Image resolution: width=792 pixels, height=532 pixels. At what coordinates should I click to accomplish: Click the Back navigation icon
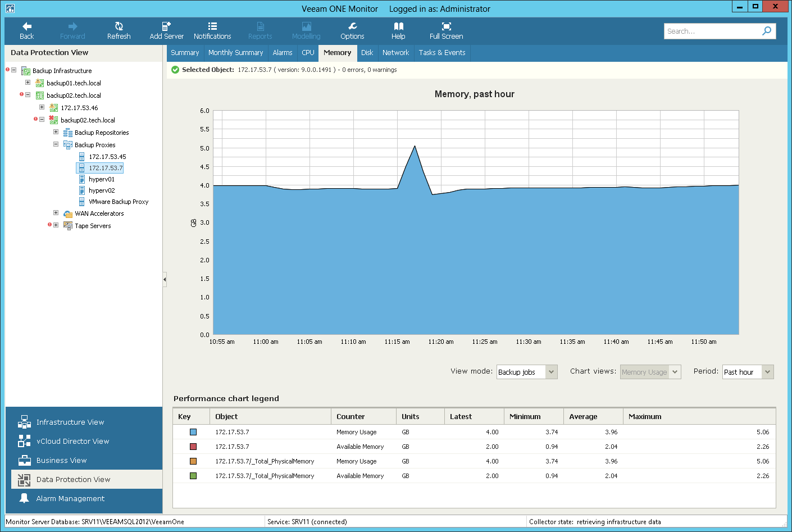[x=27, y=26]
